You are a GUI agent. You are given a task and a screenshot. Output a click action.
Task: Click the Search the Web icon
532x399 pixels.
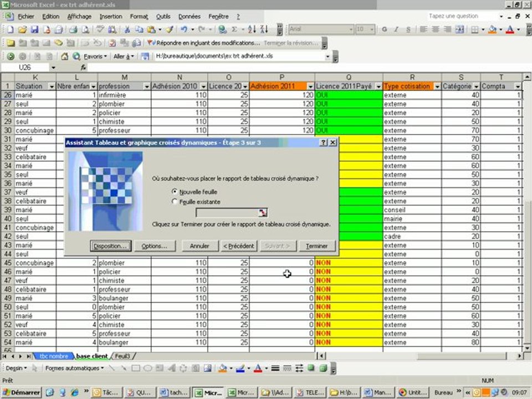[x=76, y=57]
